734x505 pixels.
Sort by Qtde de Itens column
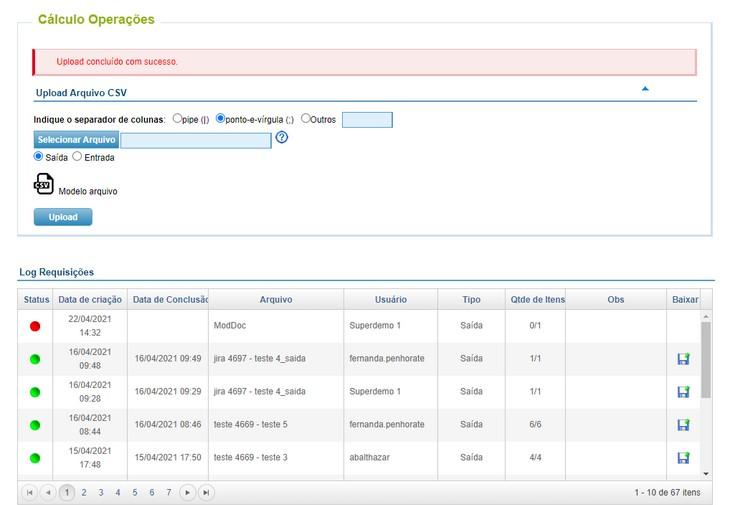tap(536, 300)
